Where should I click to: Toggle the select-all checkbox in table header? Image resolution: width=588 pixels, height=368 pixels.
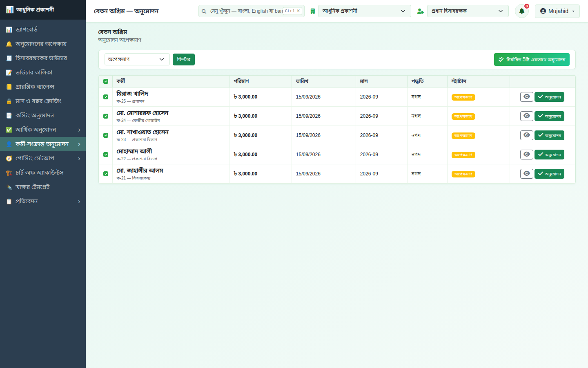106,81
